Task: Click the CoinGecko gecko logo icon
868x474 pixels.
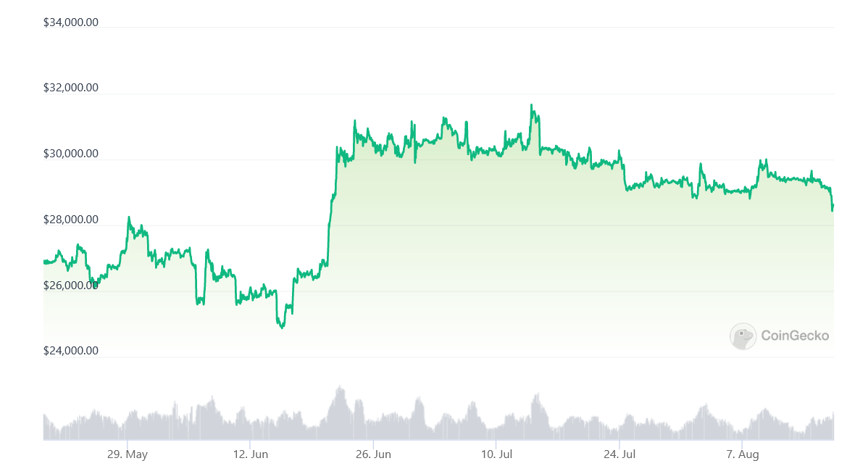Action: (743, 336)
